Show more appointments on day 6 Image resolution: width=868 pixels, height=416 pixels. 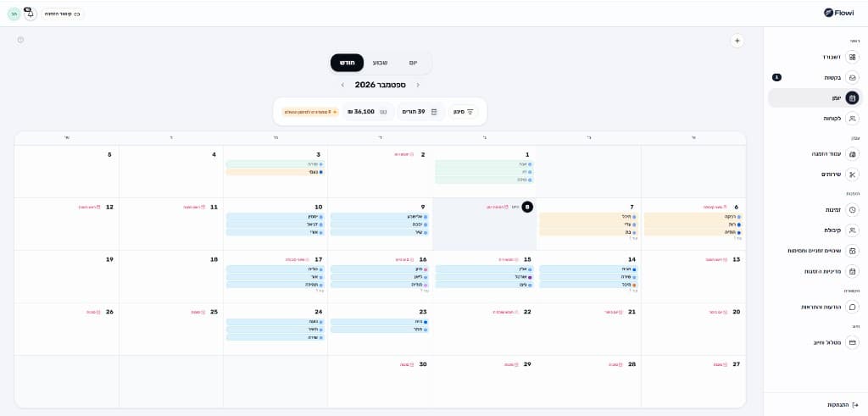738,238
